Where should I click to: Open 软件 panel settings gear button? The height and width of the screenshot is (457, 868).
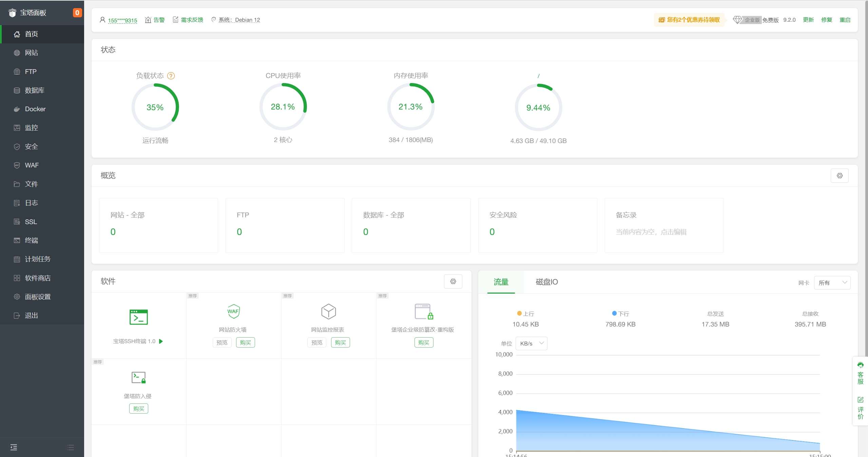[453, 281]
